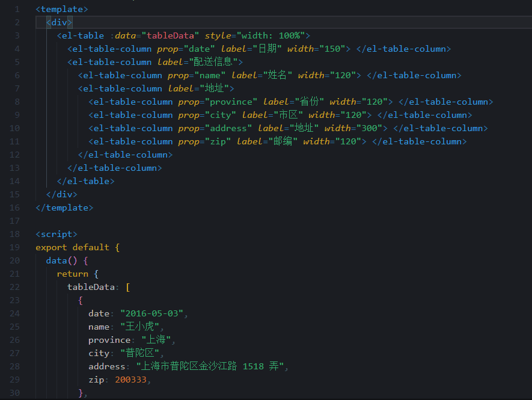This screenshot has width=532, height=400.
Task: Click the width 150 attribute value
Action: click(330, 49)
